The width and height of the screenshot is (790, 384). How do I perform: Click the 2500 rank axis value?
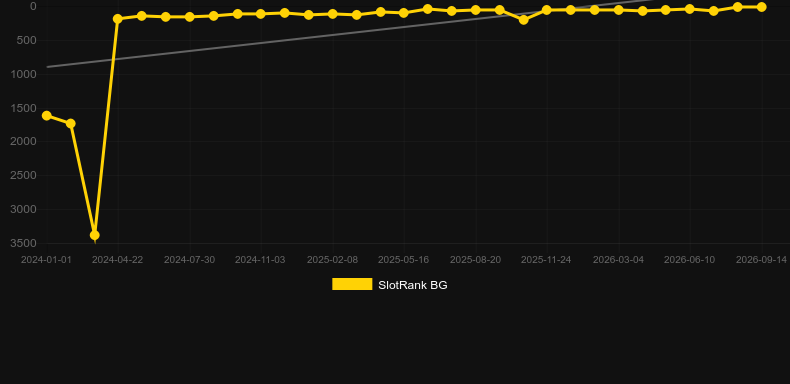pos(24,175)
